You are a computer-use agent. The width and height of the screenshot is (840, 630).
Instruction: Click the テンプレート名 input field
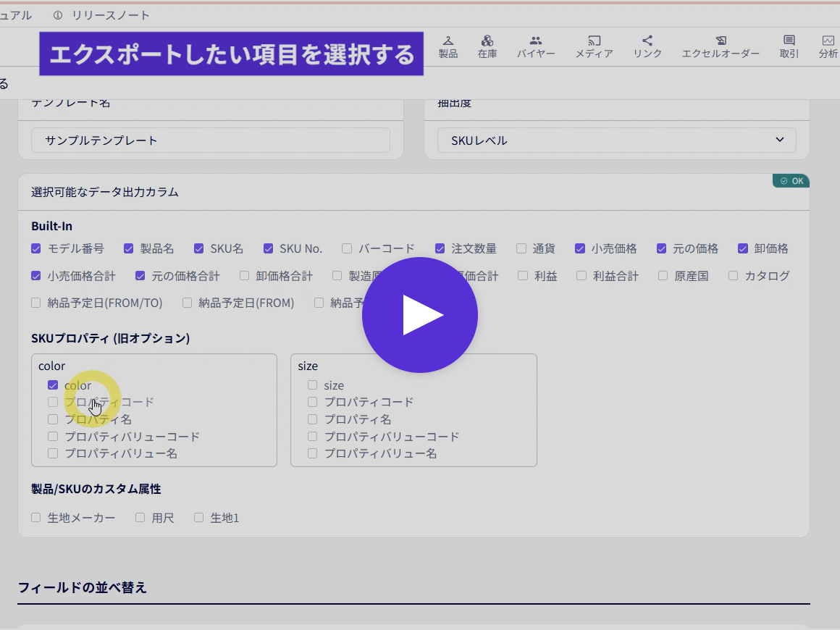(211, 140)
